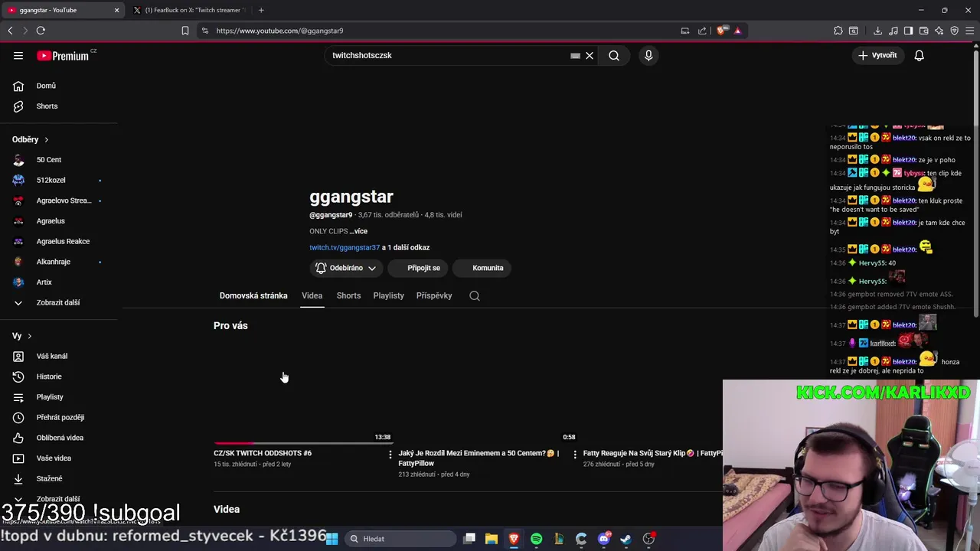
Task: Open CZ/SK TWITCH ODDSHOTS #6 video title
Action: pos(263,453)
